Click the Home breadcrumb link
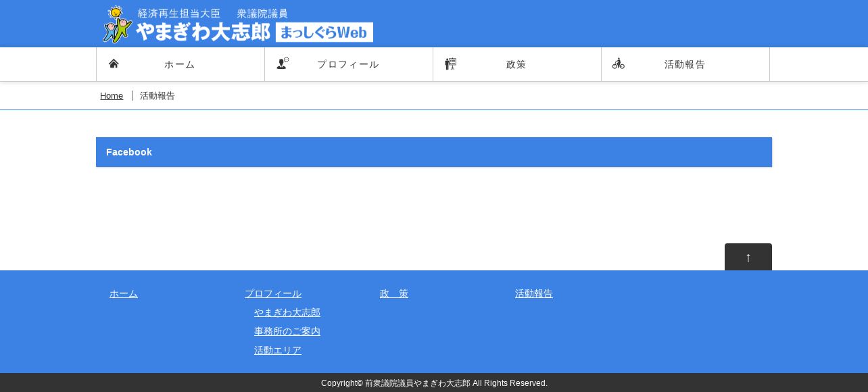Viewport: 868px width, 392px height. 112,96
